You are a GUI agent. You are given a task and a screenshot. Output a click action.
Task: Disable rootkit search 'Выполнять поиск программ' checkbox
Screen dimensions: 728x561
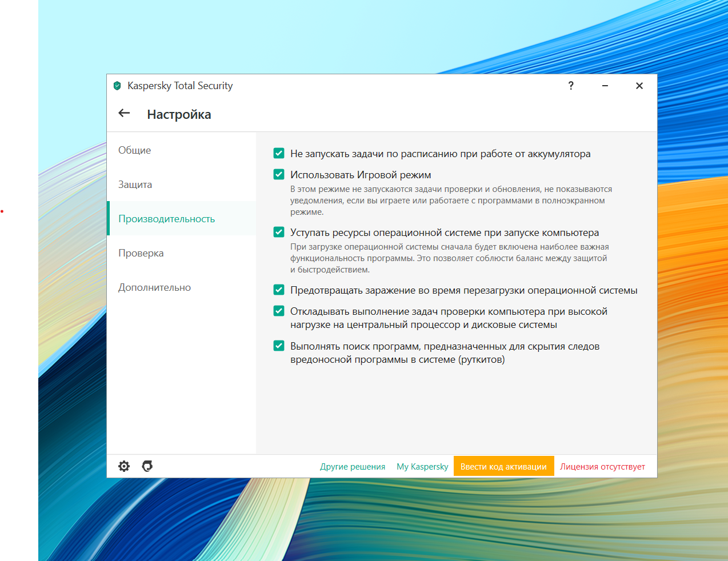point(279,346)
